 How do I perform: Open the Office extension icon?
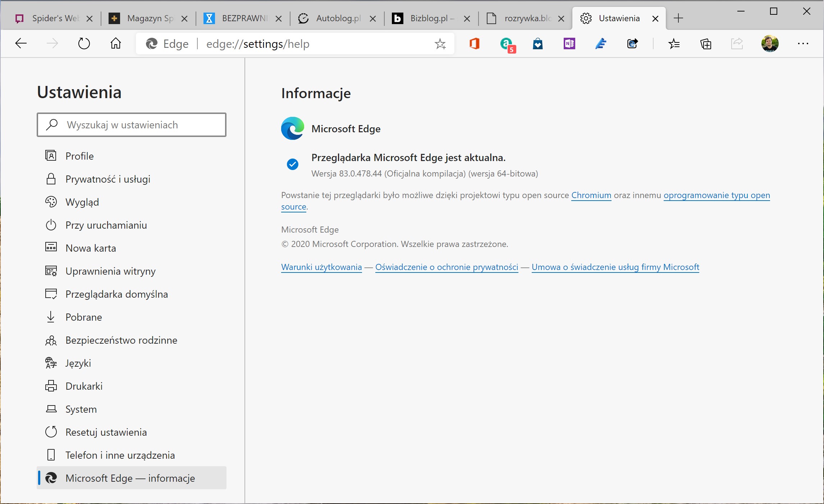475,44
